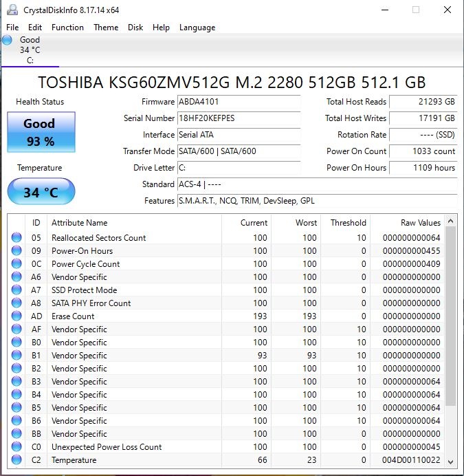Click the Interface field Serial ATA
Image resolution: width=464 pixels, height=476 pixels.
(x=239, y=135)
